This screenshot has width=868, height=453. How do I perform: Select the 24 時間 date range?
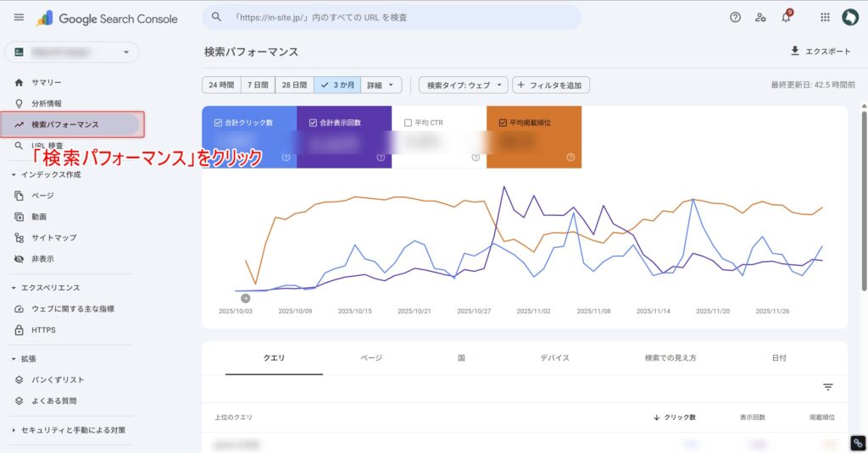tap(221, 86)
